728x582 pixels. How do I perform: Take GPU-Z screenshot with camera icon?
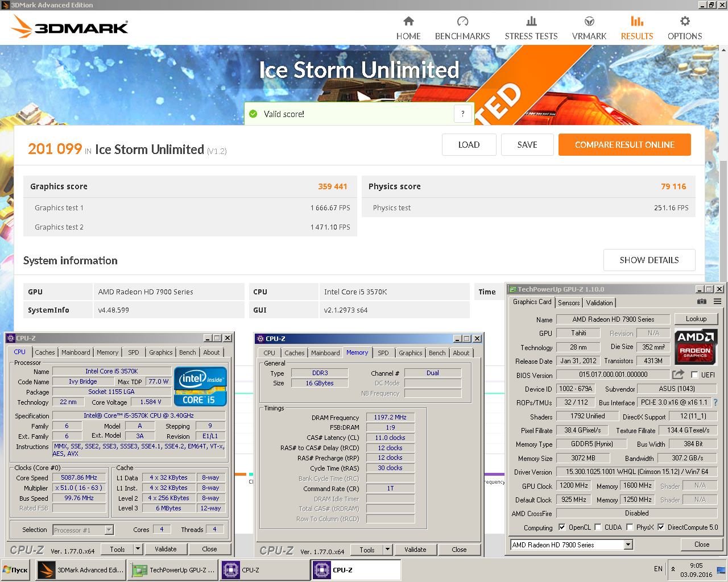pyautogui.click(x=702, y=302)
